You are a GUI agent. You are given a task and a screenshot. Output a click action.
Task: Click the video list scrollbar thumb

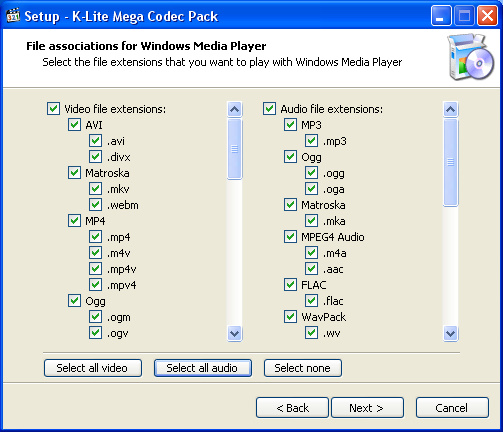coord(235,149)
